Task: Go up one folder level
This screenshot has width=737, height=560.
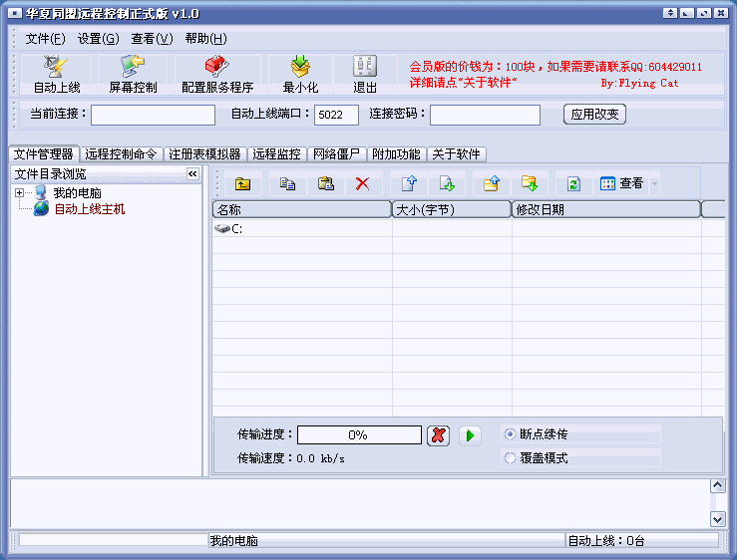Action: pos(242,183)
